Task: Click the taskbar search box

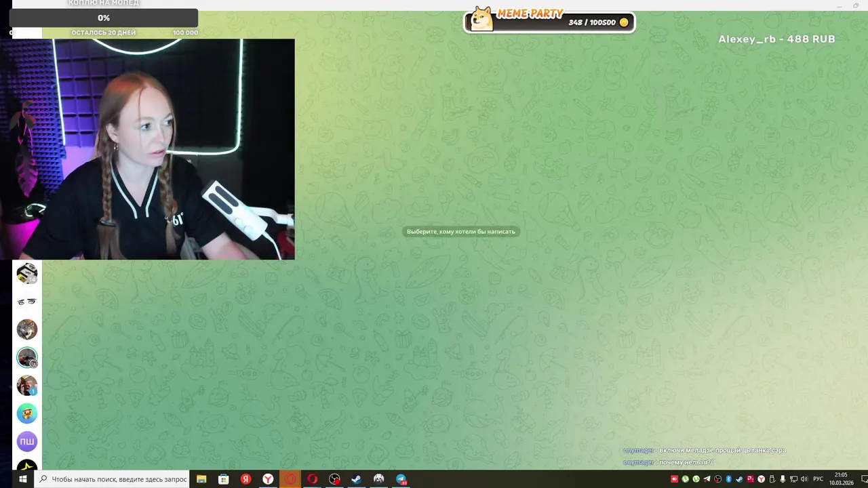Action: (x=111, y=479)
